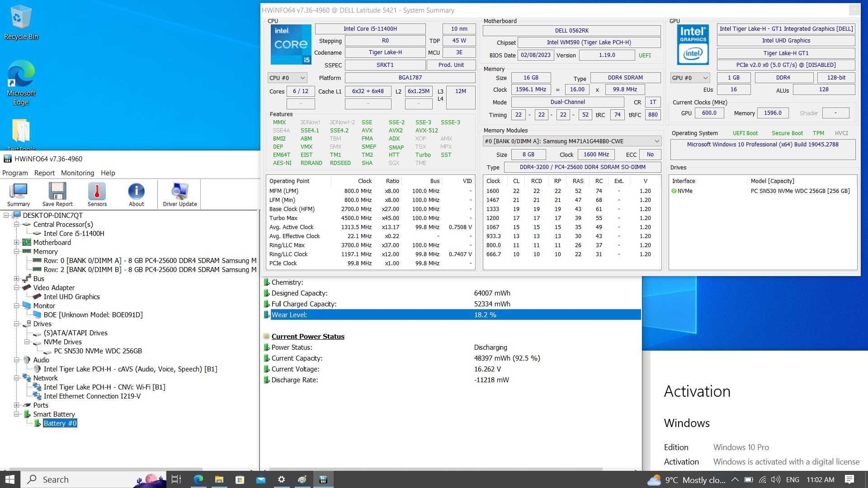Select the Wear Level row
Viewport: 868px width, 488px height.
click(x=452, y=314)
